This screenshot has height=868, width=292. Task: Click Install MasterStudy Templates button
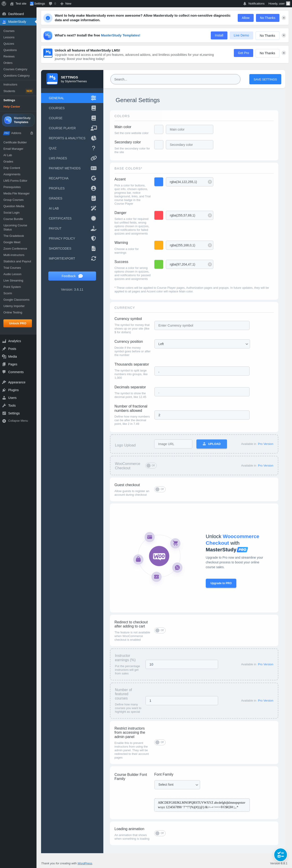(219, 35)
